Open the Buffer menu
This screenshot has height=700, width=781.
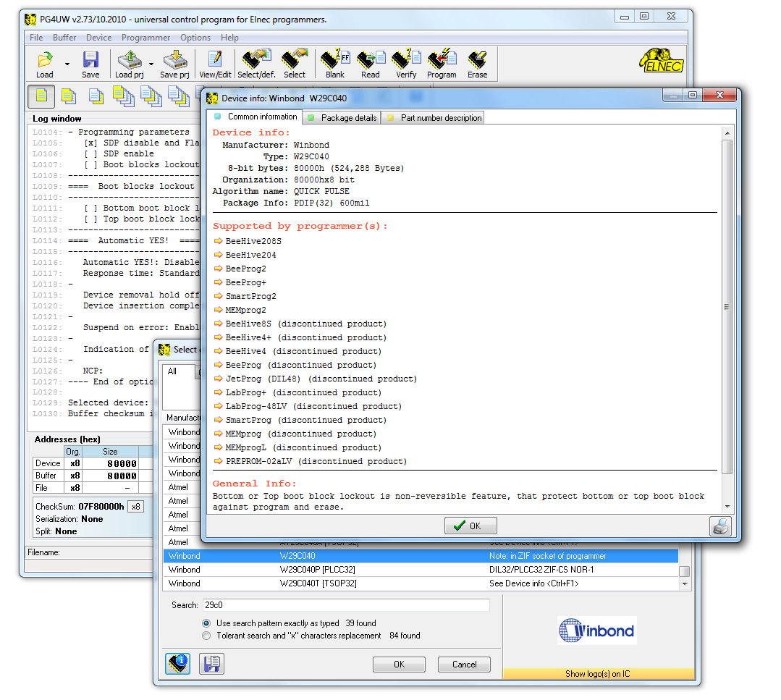coord(64,38)
